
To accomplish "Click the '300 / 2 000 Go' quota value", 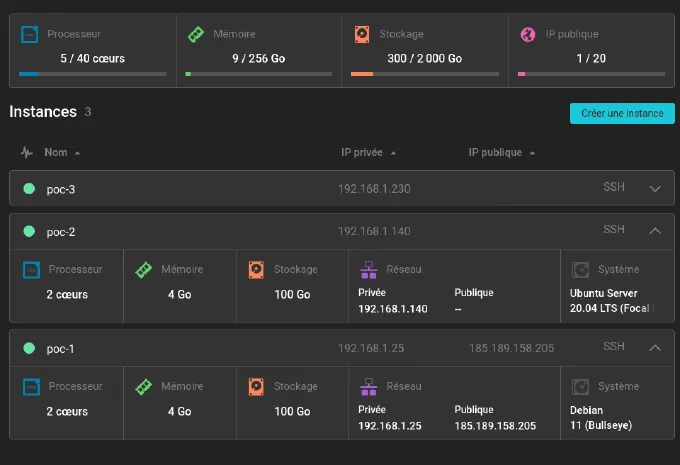I will 425,58.
